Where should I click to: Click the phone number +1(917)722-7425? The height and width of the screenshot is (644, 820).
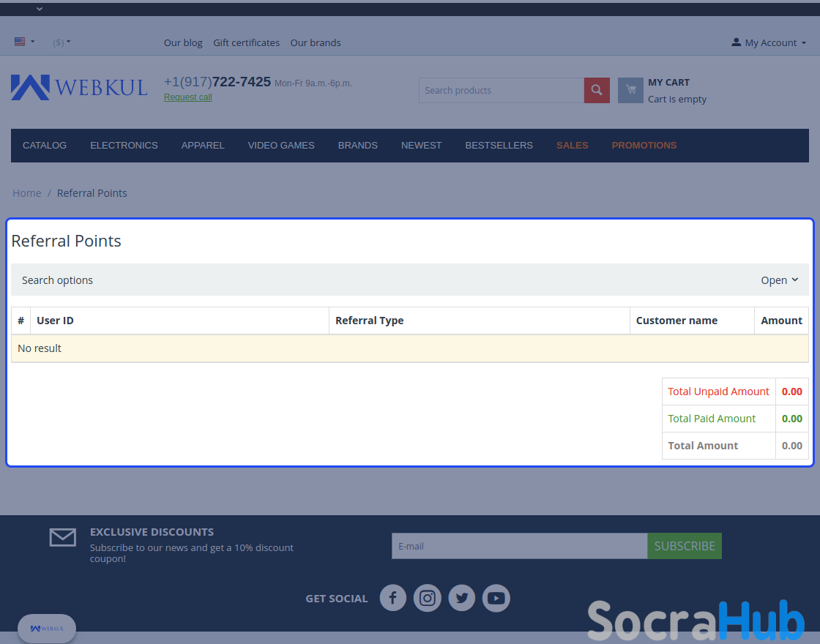click(x=217, y=82)
